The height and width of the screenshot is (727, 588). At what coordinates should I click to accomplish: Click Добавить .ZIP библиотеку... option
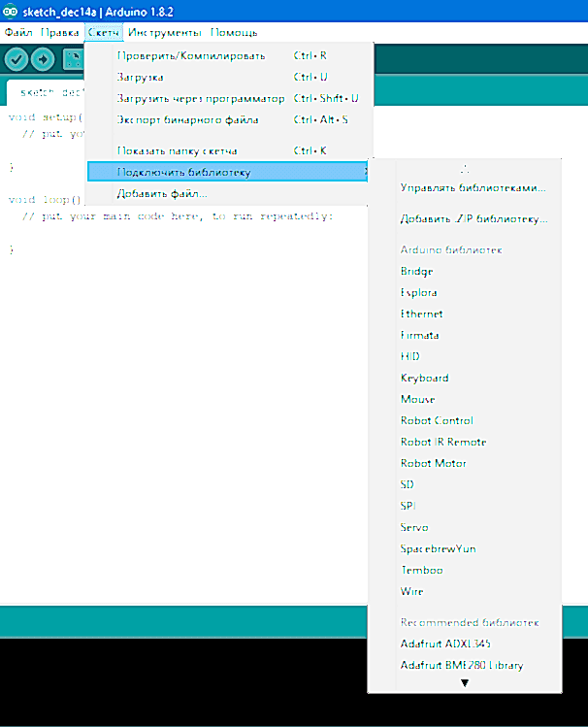tap(474, 219)
